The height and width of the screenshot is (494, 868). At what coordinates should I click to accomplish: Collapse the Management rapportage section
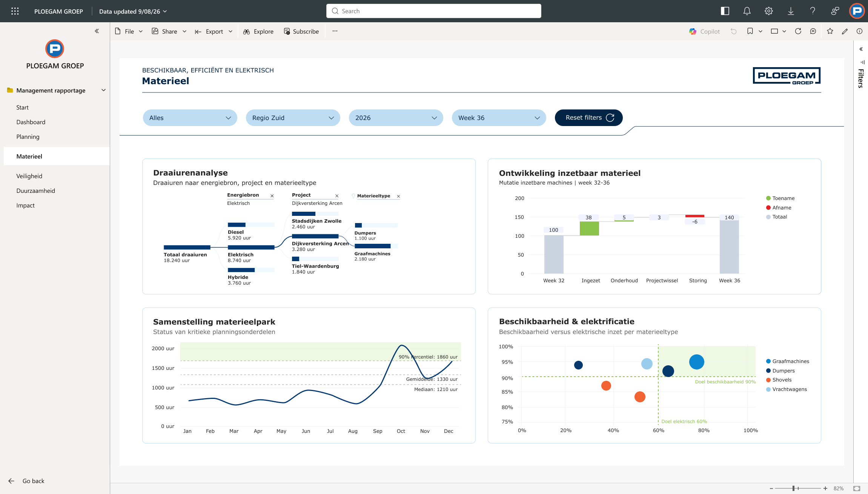pos(103,90)
